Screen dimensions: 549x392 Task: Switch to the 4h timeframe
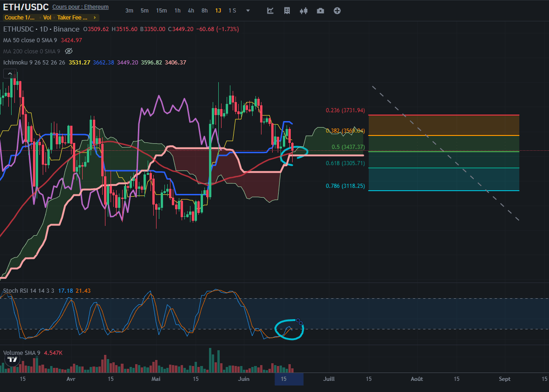pyautogui.click(x=191, y=11)
